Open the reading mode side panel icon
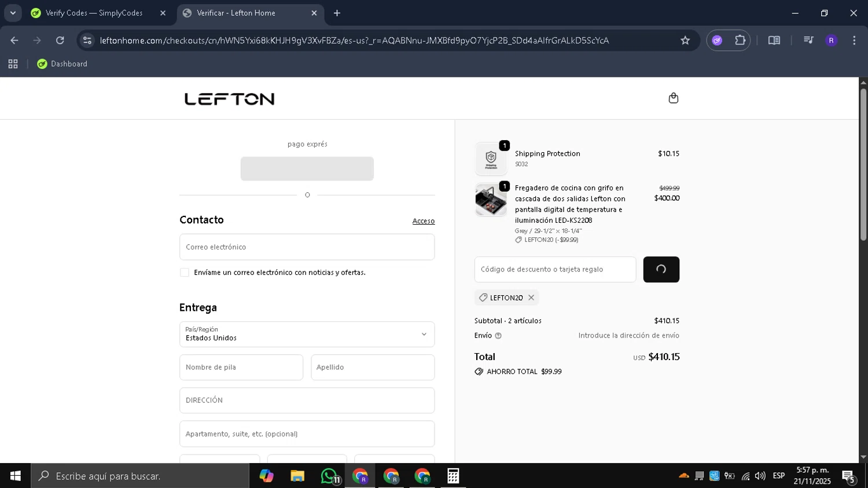 click(774, 41)
